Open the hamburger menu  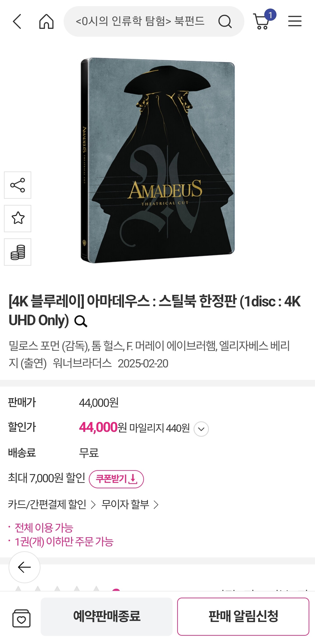(x=295, y=21)
